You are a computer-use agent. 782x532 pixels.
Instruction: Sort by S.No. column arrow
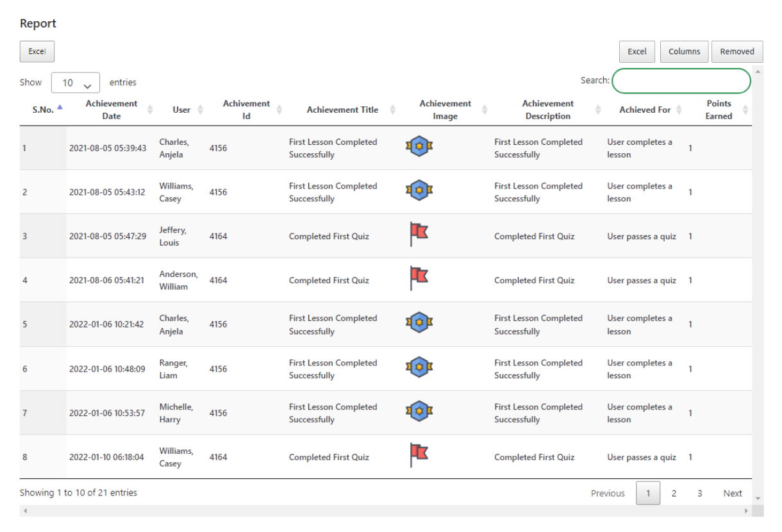(x=60, y=108)
